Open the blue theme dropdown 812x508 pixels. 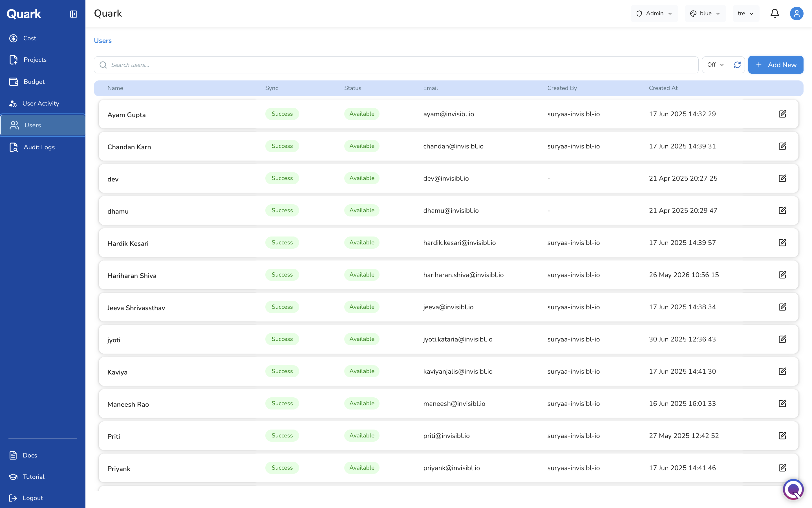(x=705, y=14)
